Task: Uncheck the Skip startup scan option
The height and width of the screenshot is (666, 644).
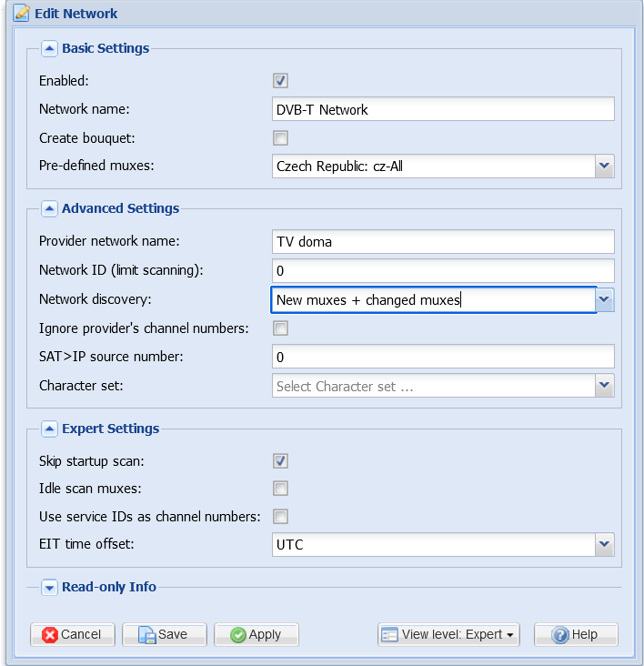Action: coord(280,461)
